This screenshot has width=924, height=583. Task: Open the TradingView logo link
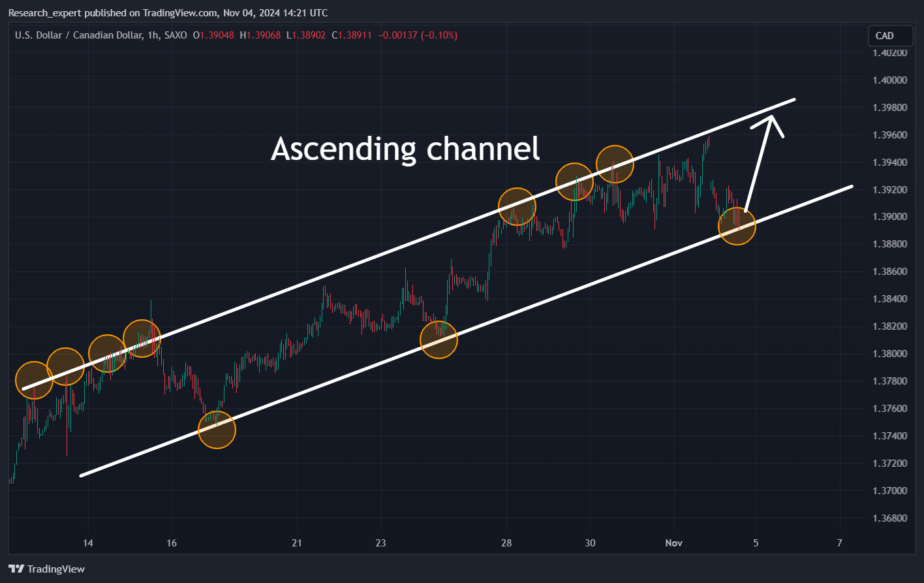pyautogui.click(x=46, y=569)
